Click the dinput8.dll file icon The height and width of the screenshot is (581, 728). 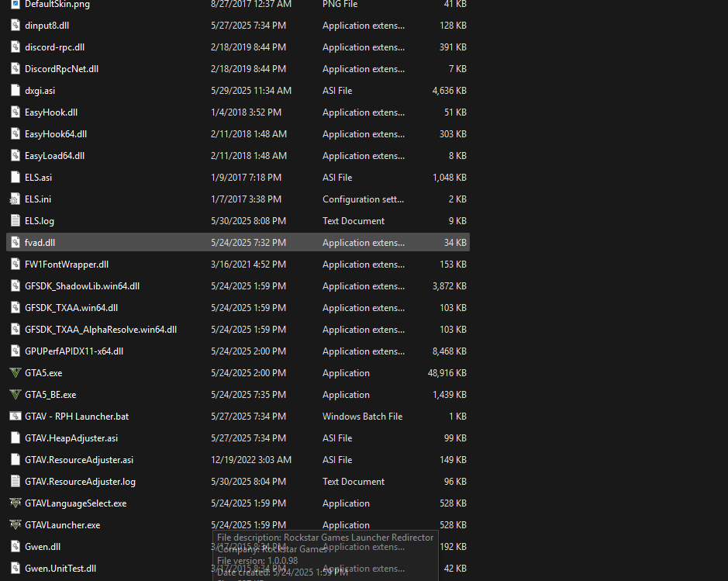(16, 26)
